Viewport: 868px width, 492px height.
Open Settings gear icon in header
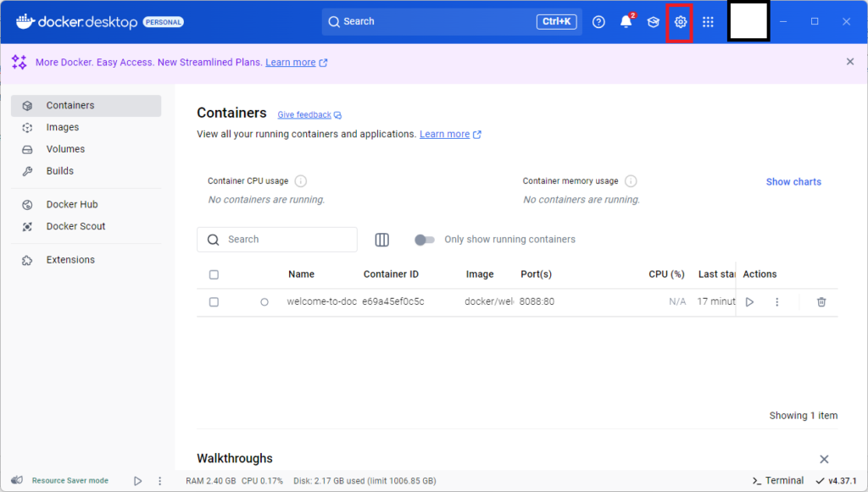(x=680, y=22)
